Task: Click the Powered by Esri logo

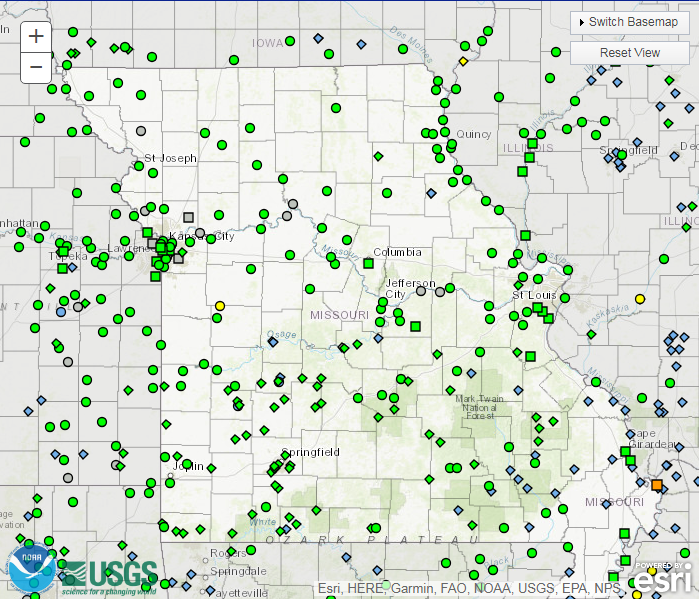Action: coord(663,577)
